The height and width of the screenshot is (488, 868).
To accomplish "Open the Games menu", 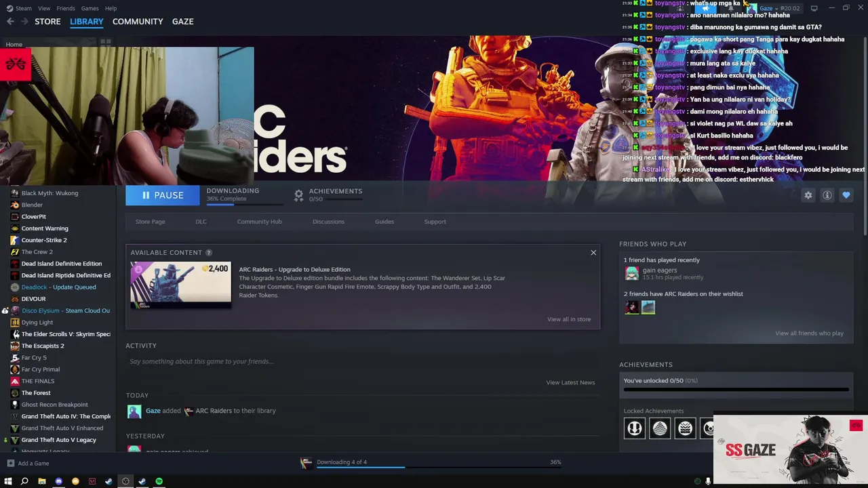I will click(x=90, y=8).
